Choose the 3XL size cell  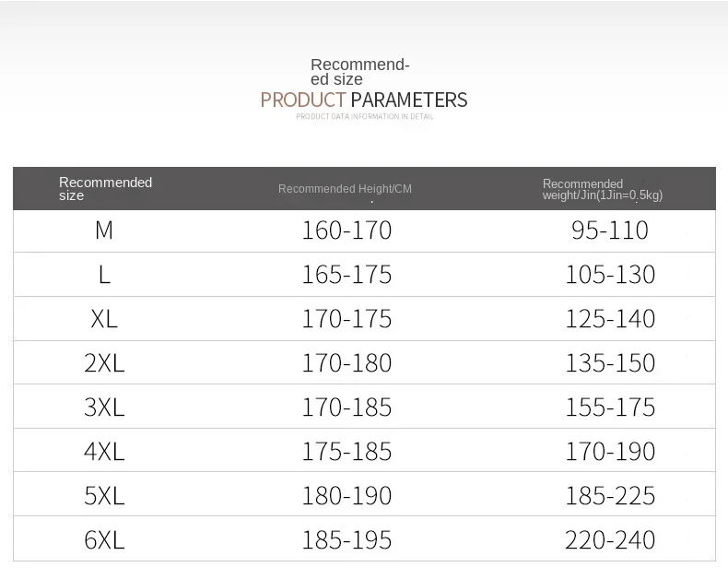104,408
